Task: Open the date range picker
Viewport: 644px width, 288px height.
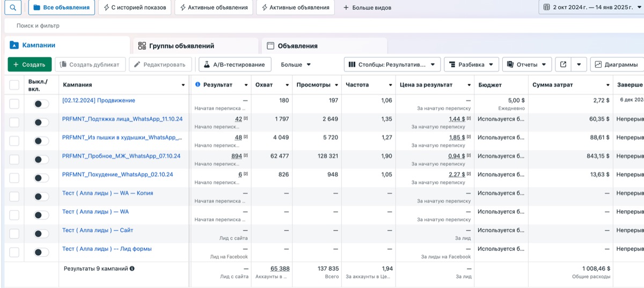Action: point(591,7)
